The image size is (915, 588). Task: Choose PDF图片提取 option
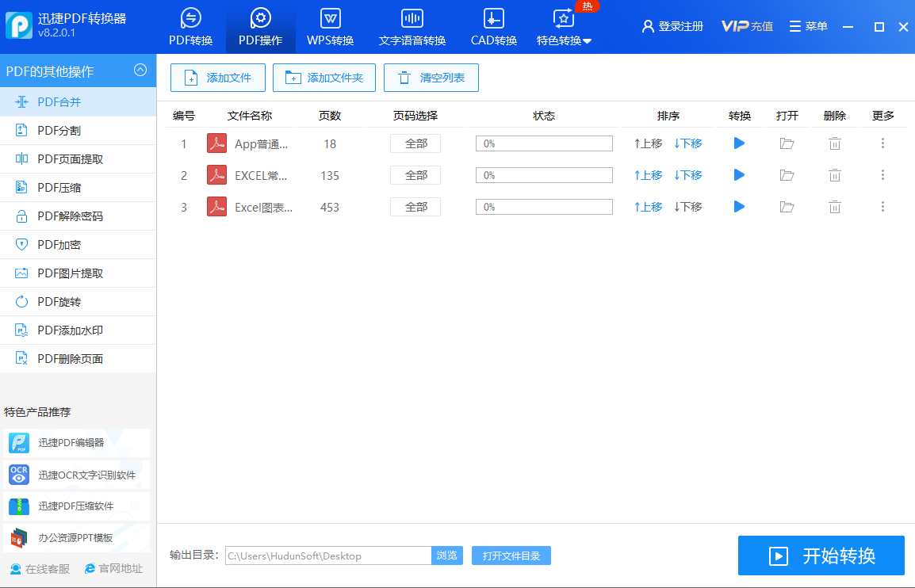click(x=78, y=273)
